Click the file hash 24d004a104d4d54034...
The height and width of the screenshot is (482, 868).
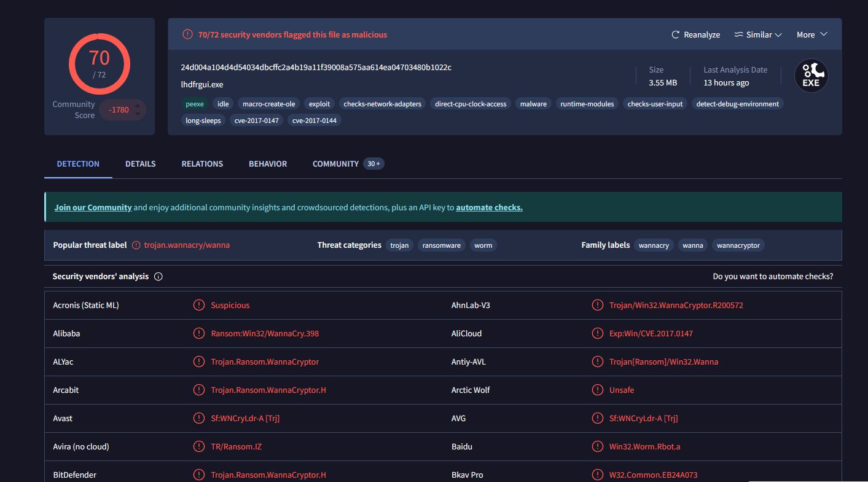click(x=316, y=68)
